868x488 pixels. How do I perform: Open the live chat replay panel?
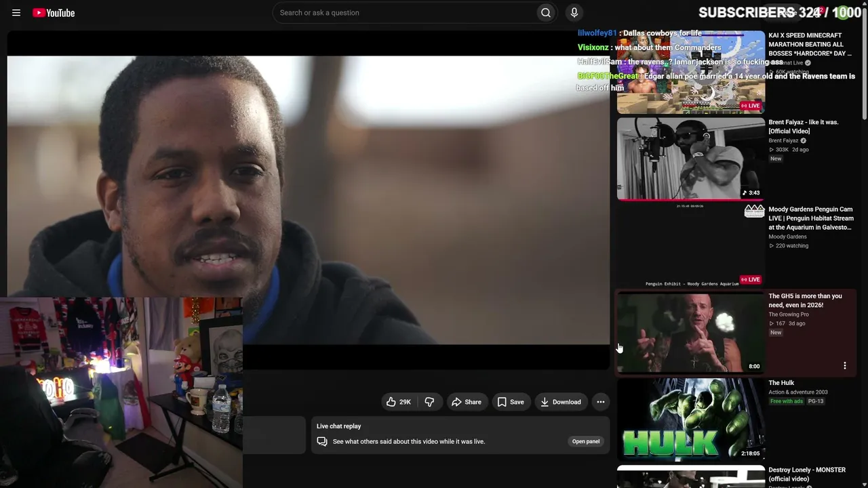586,441
